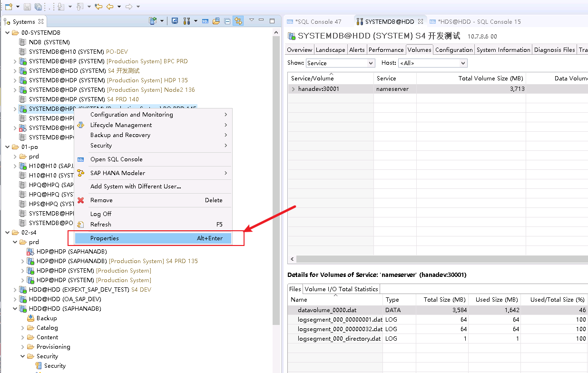Select Open SQL Console menu entry
Viewport: 588px width, 373px height.
point(117,159)
